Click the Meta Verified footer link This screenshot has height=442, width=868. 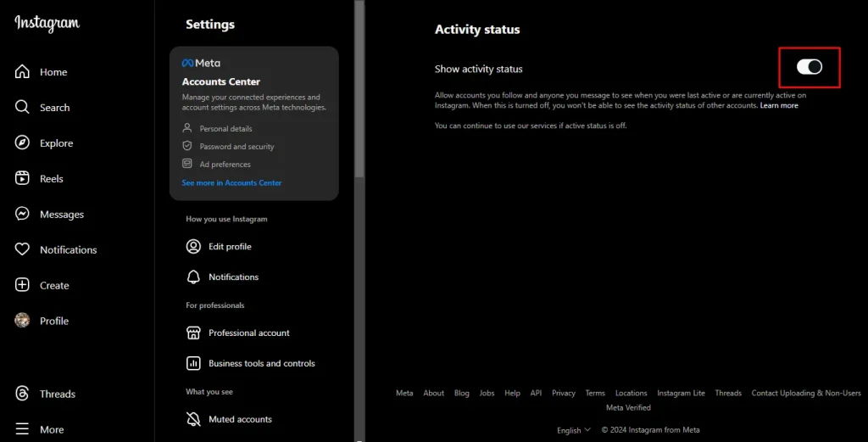tap(628, 407)
